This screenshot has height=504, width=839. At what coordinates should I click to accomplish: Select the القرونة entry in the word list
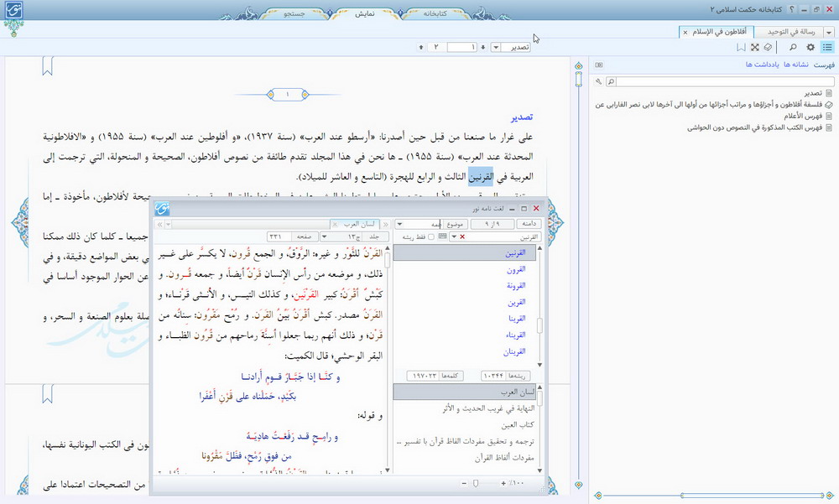point(516,286)
